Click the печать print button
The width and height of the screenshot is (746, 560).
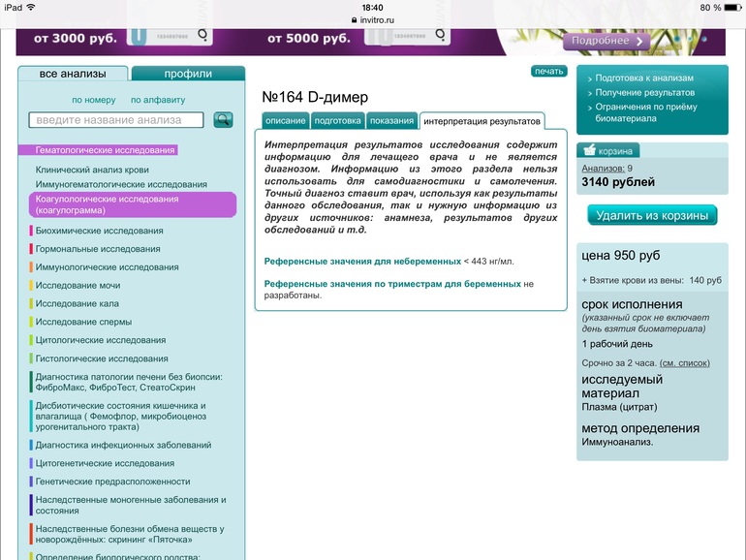point(549,71)
